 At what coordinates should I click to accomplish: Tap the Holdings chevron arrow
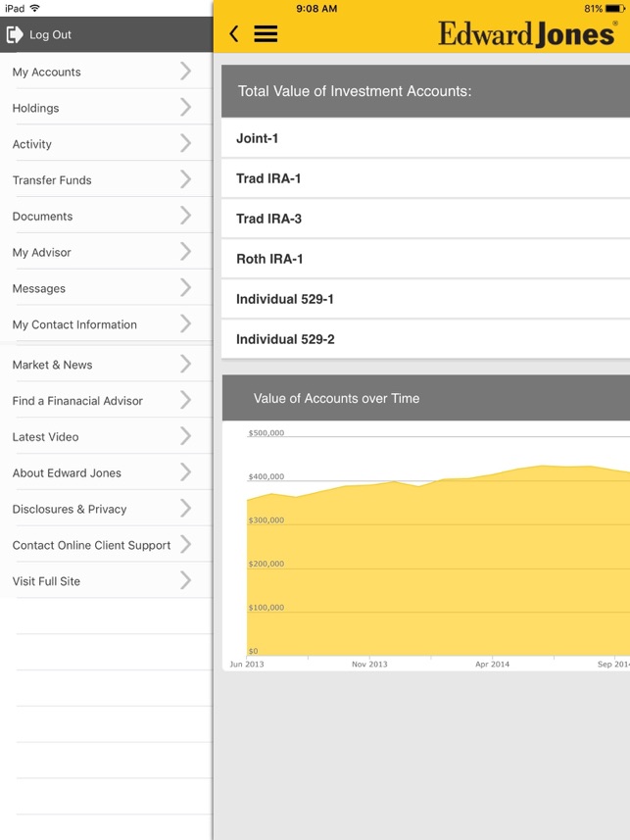tap(185, 107)
